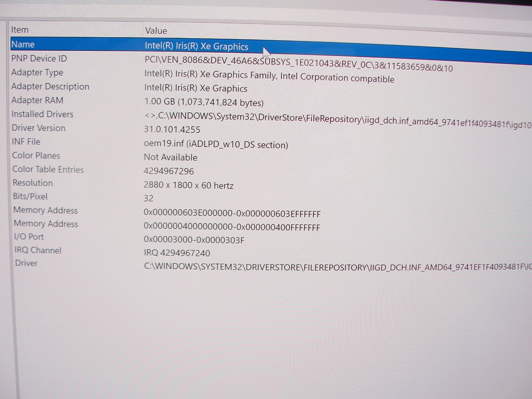Image resolution: width=532 pixels, height=399 pixels.
Task: Select the Installed Drivers row
Action: click(x=43, y=114)
